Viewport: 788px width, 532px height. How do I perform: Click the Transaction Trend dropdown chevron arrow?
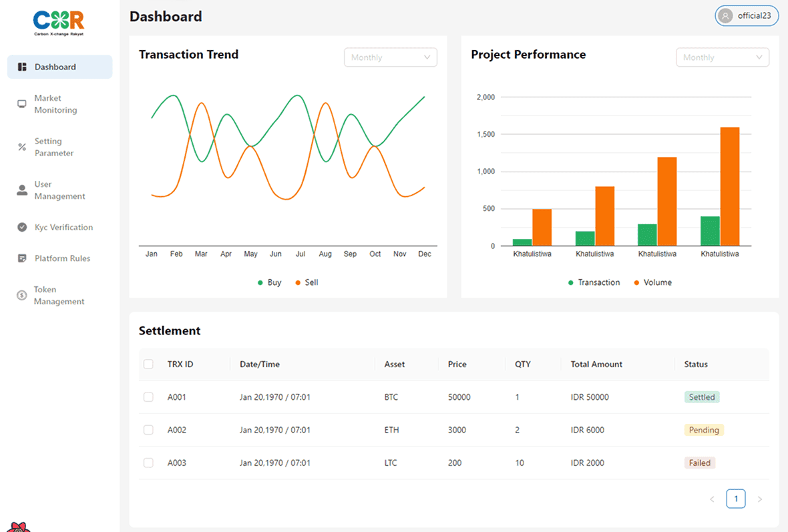pos(427,57)
